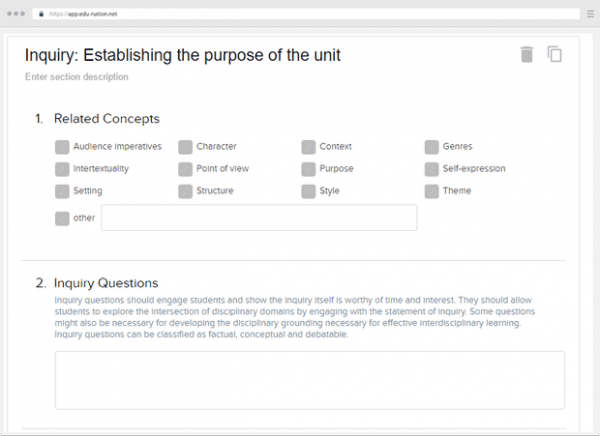Viewport: 600px width, 436px height.
Task: Mark the Purpose checkbox
Action: click(x=308, y=169)
